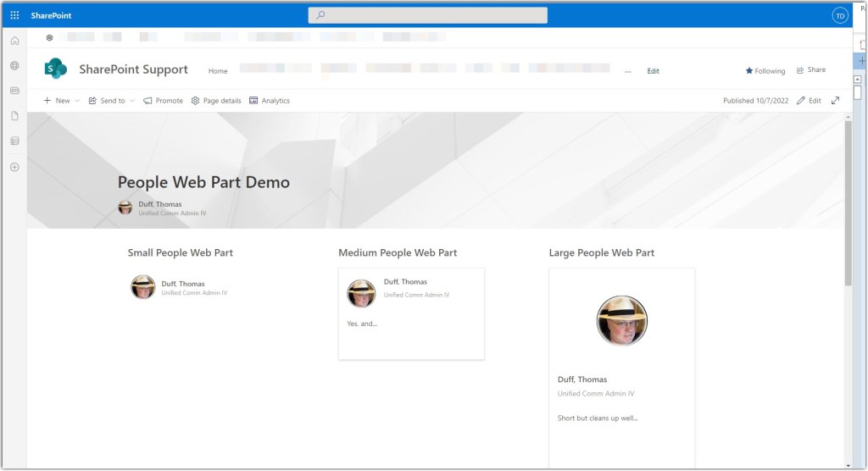Open My files document icon
The height and width of the screenshot is (471, 868).
(x=14, y=116)
